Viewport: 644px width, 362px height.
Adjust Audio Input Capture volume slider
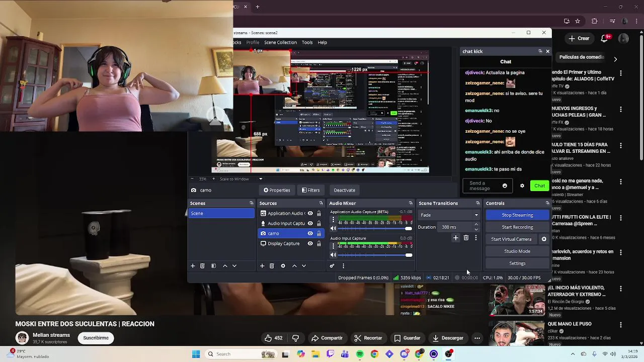click(376, 255)
